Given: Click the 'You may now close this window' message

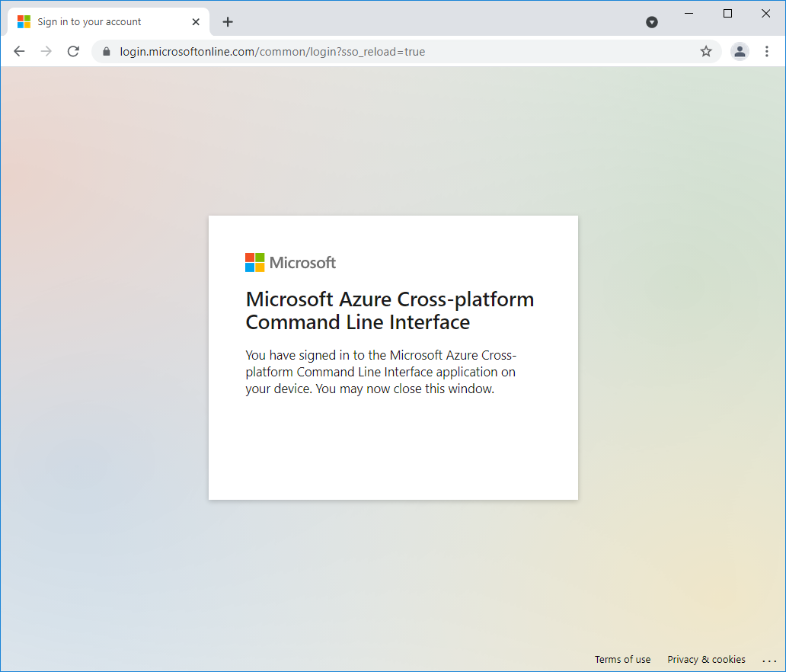Looking at the screenshot, I should click(x=405, y=389).
